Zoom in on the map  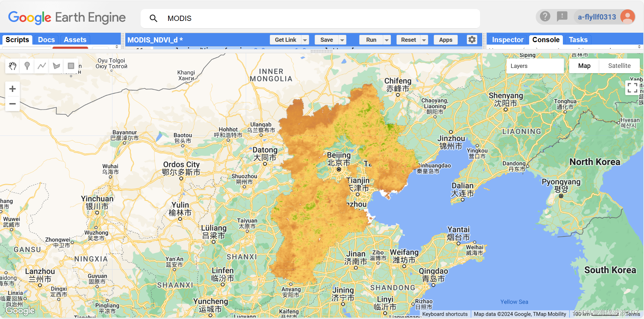(x=13, y=89)
